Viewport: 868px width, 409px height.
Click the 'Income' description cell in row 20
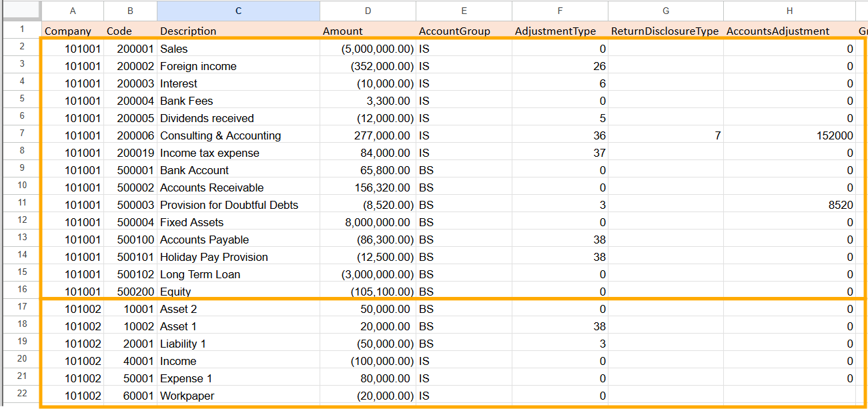[x=239, y=361]
